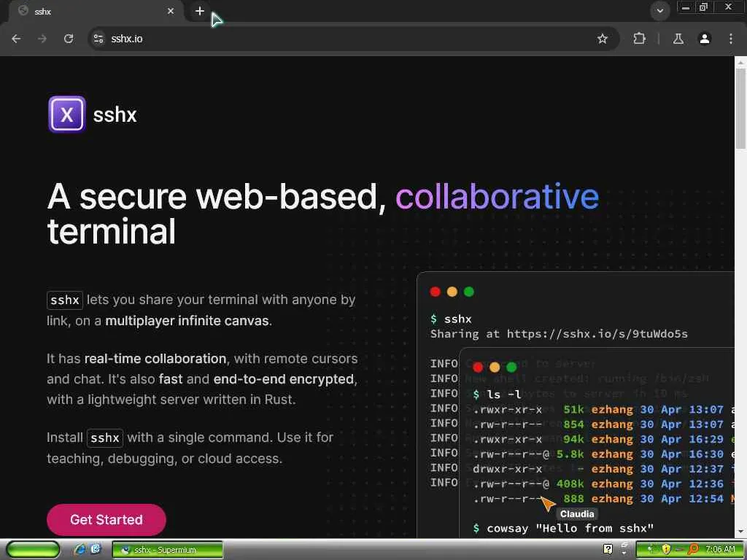View site information icon in address bar
Image resolution: width=747 pixels, height=560 pixels.
point(98,39)
